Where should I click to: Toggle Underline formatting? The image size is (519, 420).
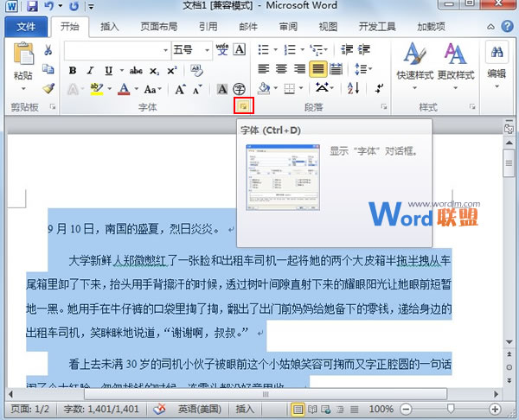(108, 71)
